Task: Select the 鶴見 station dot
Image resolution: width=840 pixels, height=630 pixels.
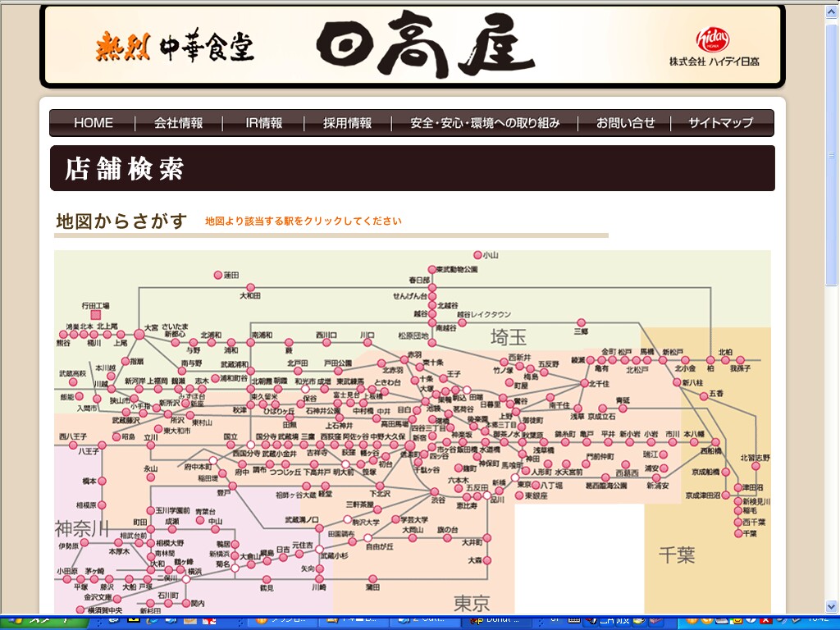Action: pyautogui.click(x=267, y=580)
